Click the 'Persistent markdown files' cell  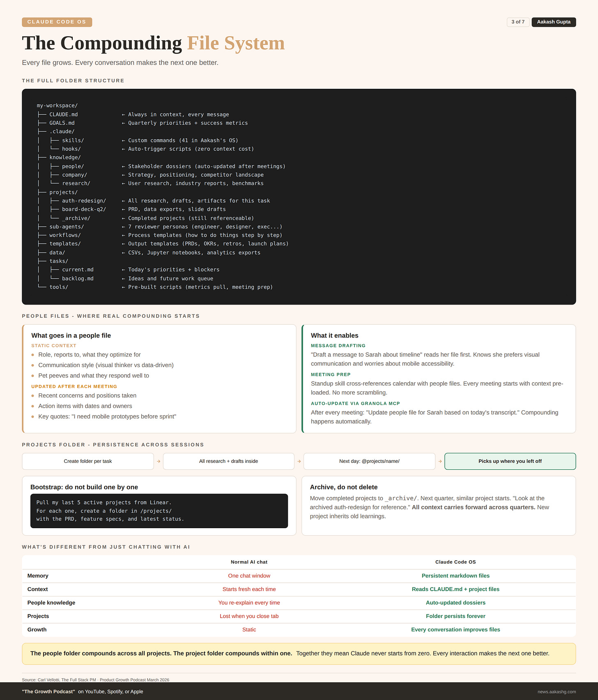455,575
